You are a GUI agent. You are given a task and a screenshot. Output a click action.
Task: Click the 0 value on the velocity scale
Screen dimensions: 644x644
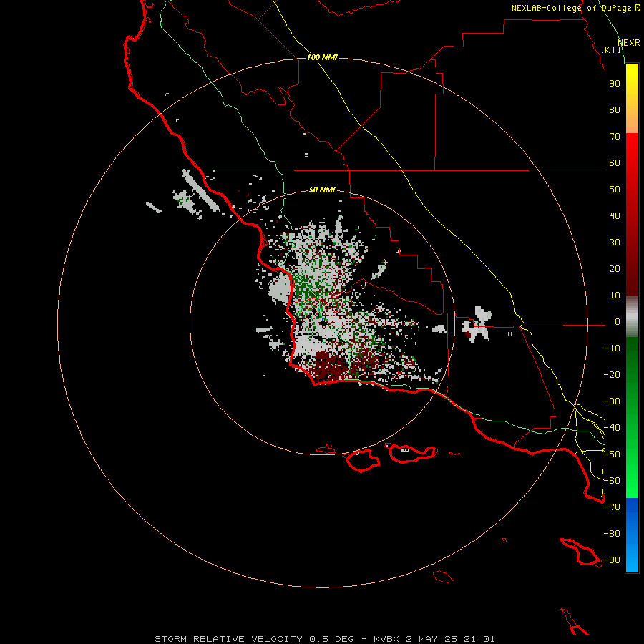point(617,322)
